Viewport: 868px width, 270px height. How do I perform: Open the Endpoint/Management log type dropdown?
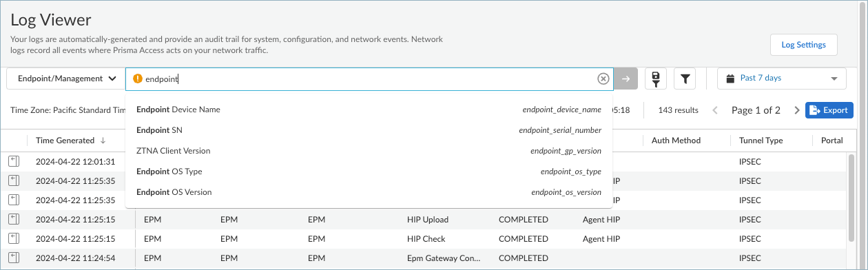(x=65, y=79)
